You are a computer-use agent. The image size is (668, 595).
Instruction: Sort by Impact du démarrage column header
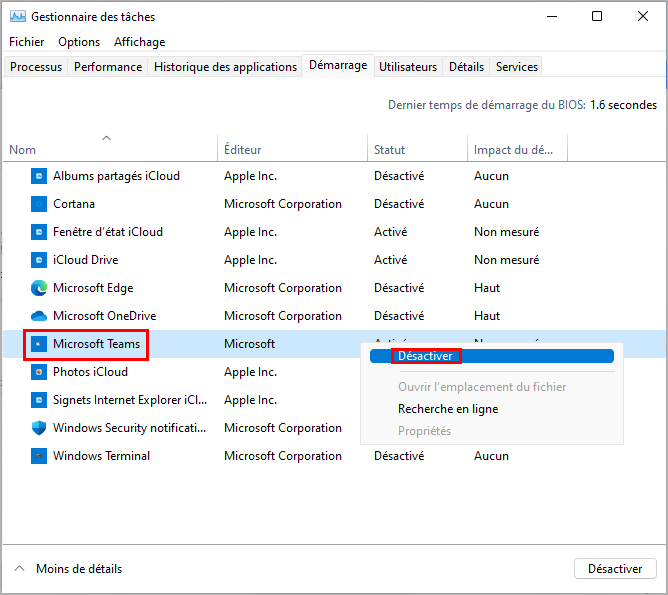pos(518,148)
